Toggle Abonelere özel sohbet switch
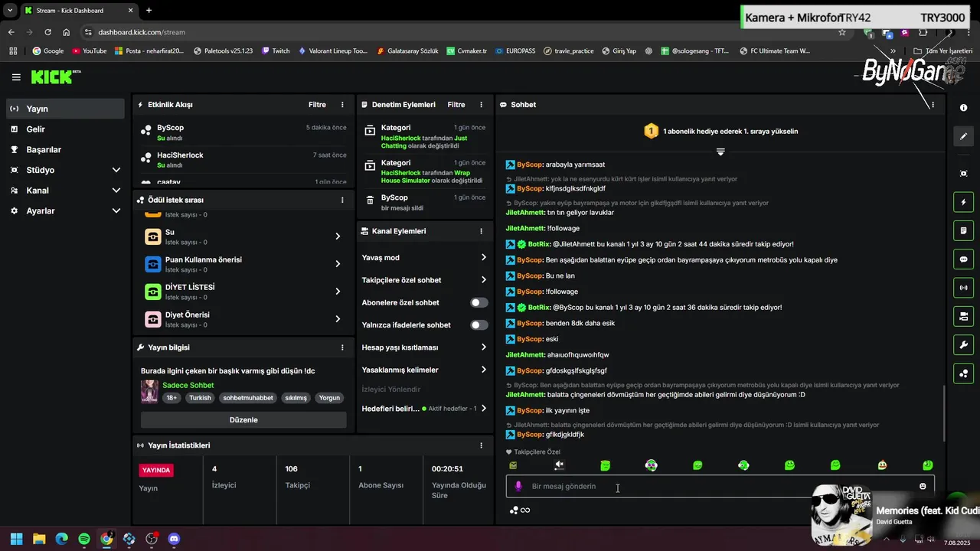 (x=479, y=302)
